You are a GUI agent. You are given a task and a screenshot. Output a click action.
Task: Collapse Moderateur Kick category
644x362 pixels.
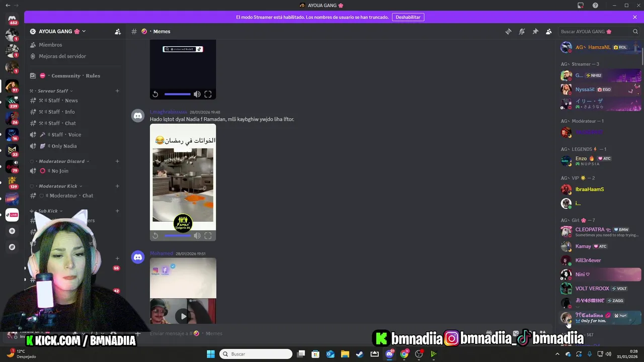[x=56, y=186]
